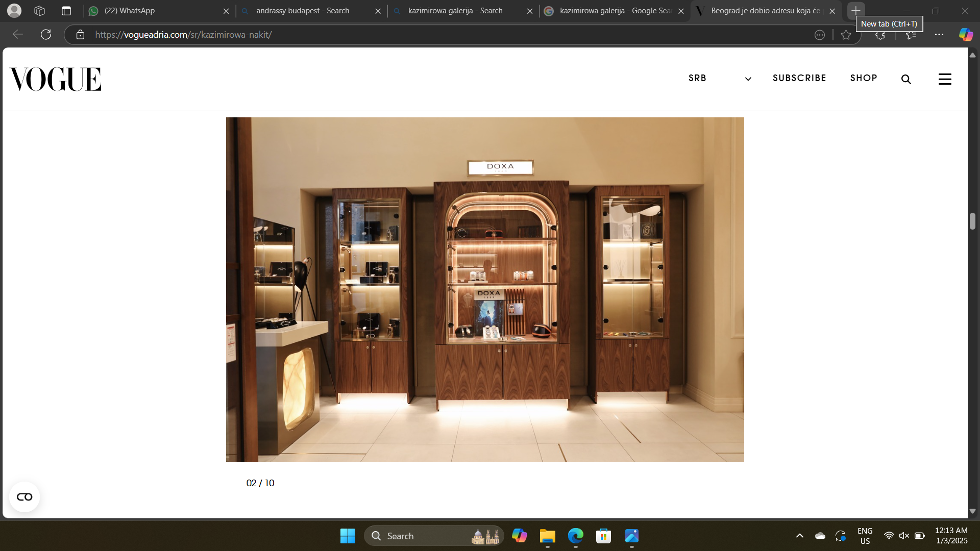This screenshot has height=551, width=980.
Task: Show hidden system tray icons
Action: [x=800, y=536]
